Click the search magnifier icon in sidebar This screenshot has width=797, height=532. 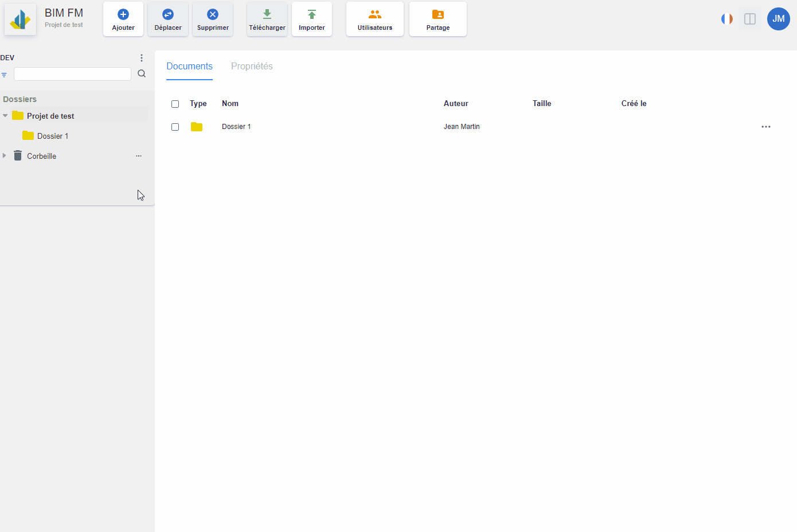click(x=142, y=74)
